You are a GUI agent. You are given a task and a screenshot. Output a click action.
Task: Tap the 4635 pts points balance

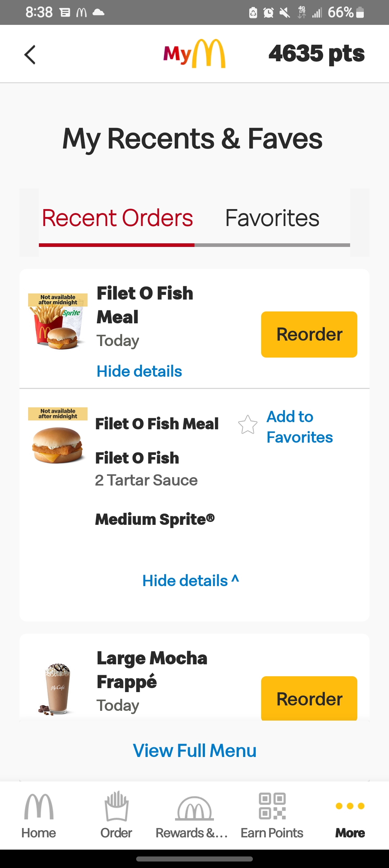pos(317,53)
